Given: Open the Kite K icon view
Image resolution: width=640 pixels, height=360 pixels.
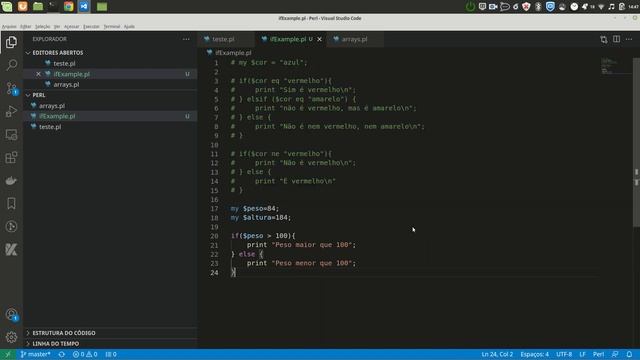Looking at the screenshot, I should (11, 249).
